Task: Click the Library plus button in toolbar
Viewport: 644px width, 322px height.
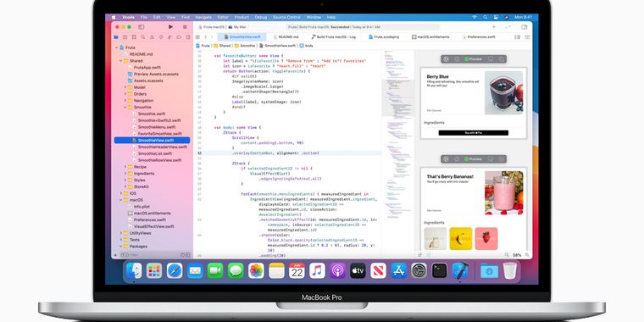Action: [x=494, y=27]
